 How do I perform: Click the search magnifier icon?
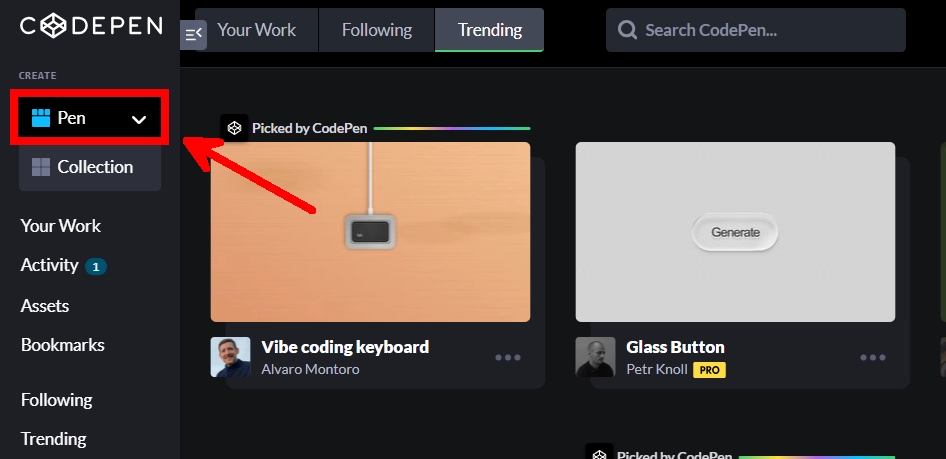[x=628, y=30]
